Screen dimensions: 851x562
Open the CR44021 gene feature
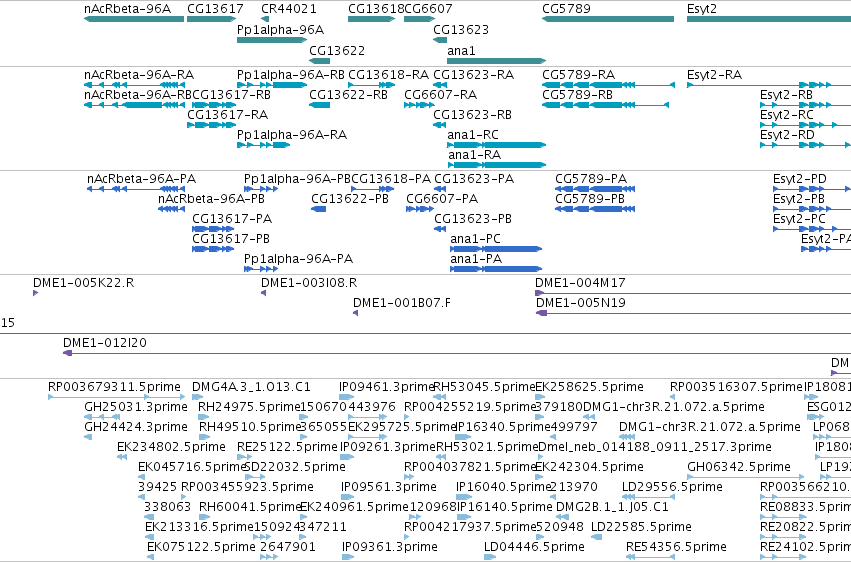(x=265, y=19)
